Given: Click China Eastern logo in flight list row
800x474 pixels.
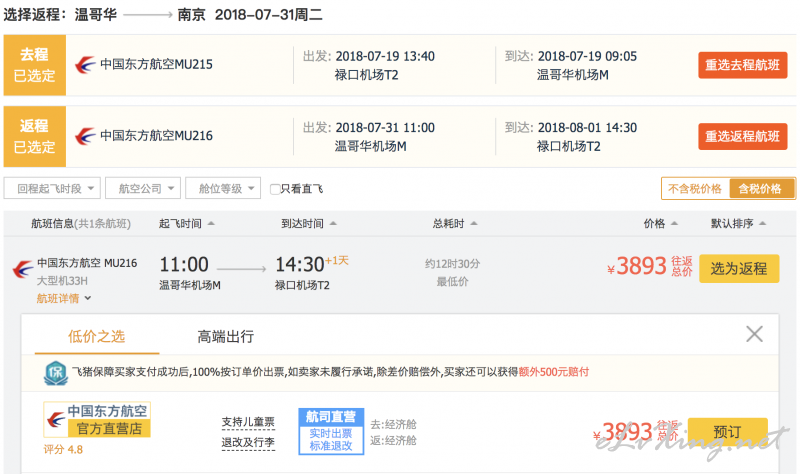Looking at the screenshot, I should click(23, 269).
